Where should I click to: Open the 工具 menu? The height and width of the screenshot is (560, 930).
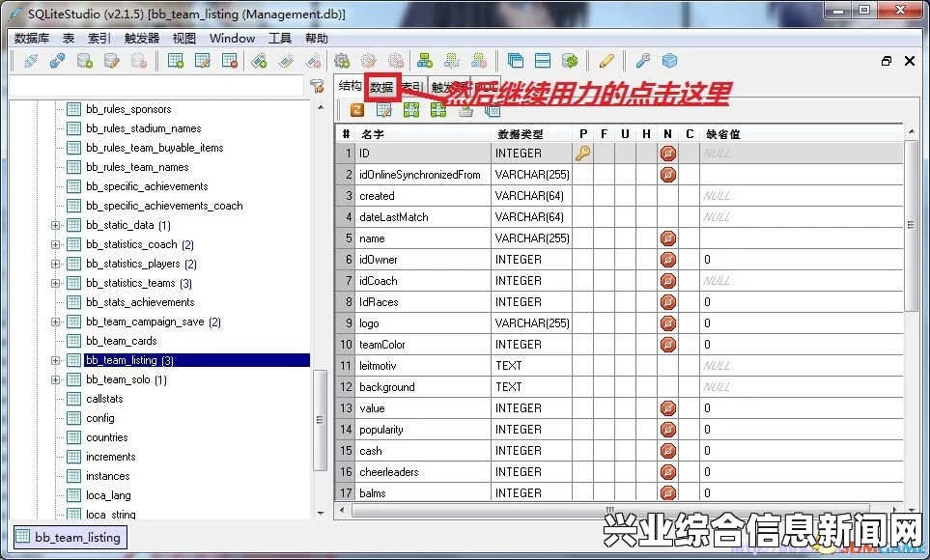[280, 39]
